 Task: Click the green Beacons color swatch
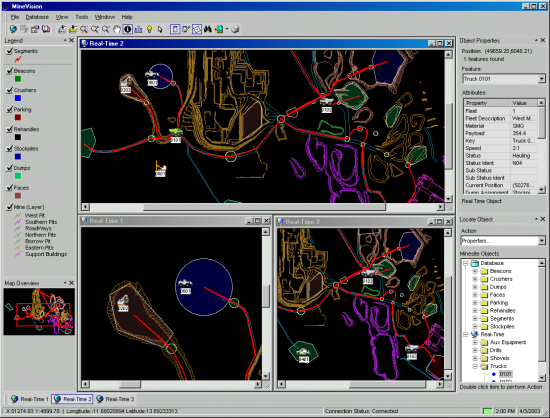coord(18,79)
